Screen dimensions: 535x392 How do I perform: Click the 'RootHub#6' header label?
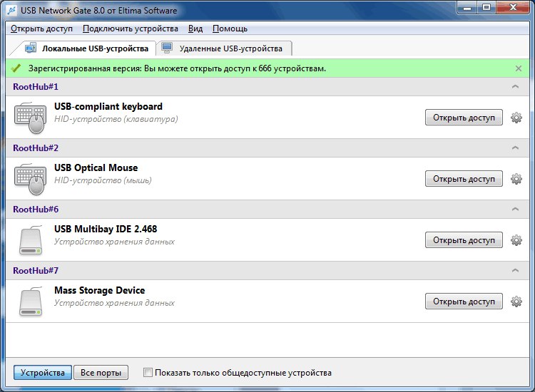(36, 210)
